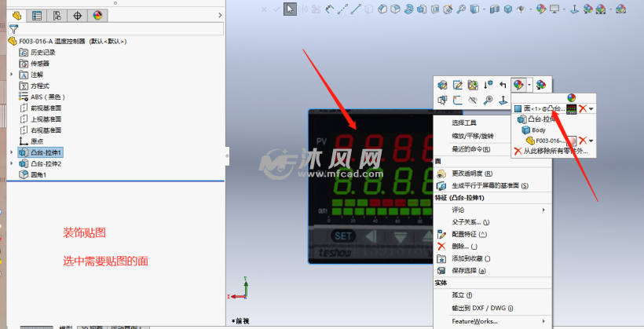This screenshot has width=644, height=329.
Task: Open view orientation dropdown arrow
Action: click(485, 9)
